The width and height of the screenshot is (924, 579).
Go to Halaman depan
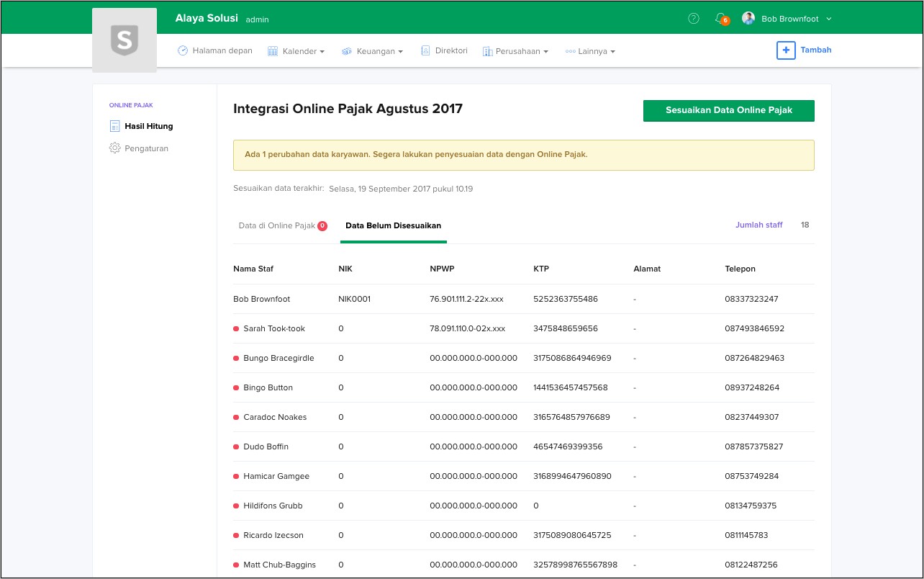click(x=222, y=50)
